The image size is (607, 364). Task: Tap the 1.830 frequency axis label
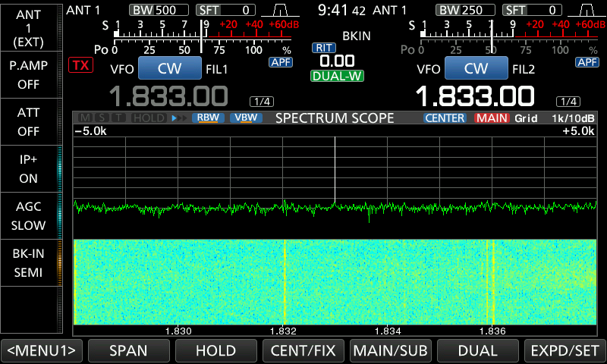point(178,331)
